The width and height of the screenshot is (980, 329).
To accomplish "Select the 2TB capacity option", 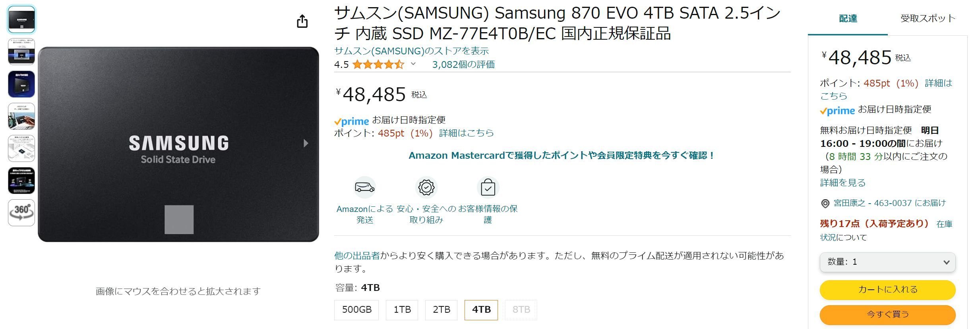I will tap(441, 310).
